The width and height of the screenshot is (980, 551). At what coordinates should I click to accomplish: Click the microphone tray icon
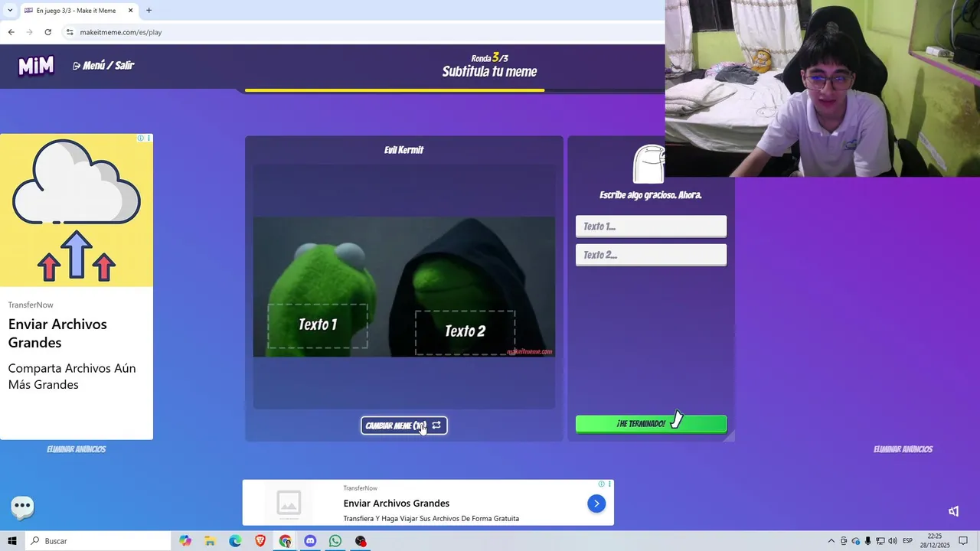tap(868, 541)
